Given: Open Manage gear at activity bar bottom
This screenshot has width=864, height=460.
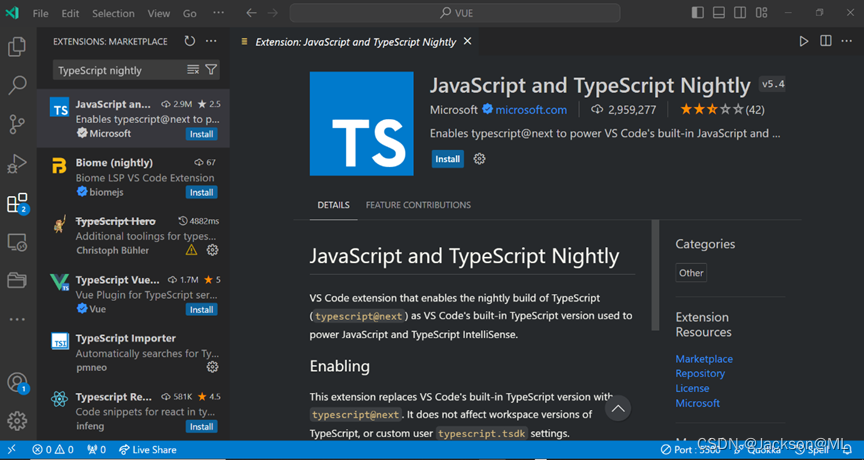Looking at the screenshot, I should pos(17,421).
